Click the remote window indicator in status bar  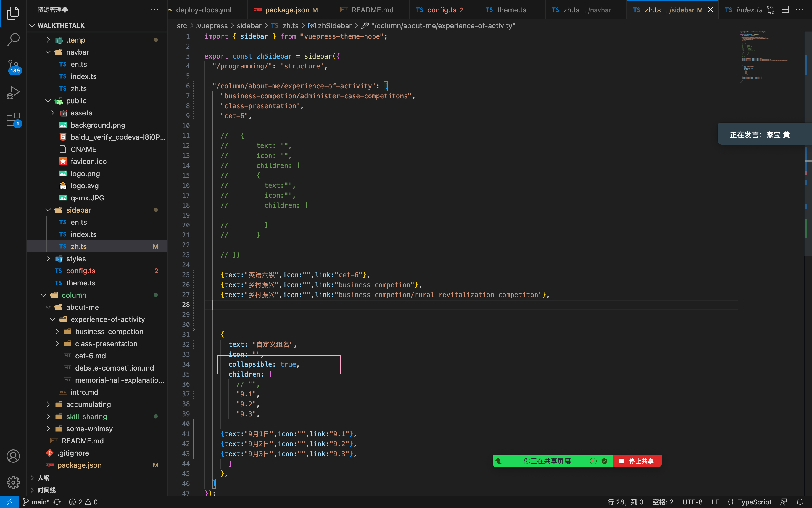(x=9, y=502)
